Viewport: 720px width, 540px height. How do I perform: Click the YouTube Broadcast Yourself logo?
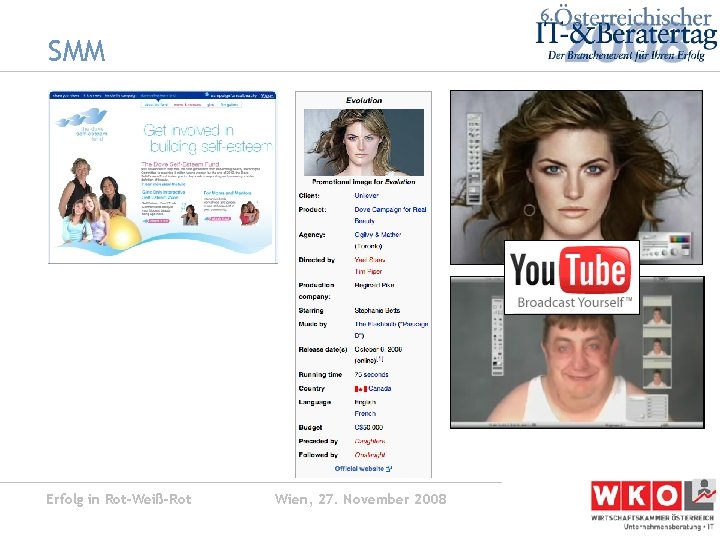(x=572, y=277)
